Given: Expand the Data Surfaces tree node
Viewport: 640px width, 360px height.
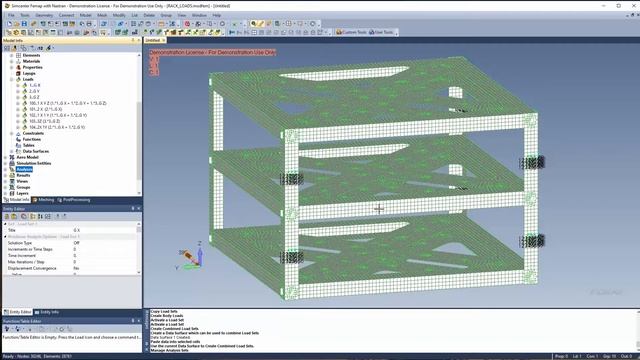Looking at the screenshot, I should 12,151.
